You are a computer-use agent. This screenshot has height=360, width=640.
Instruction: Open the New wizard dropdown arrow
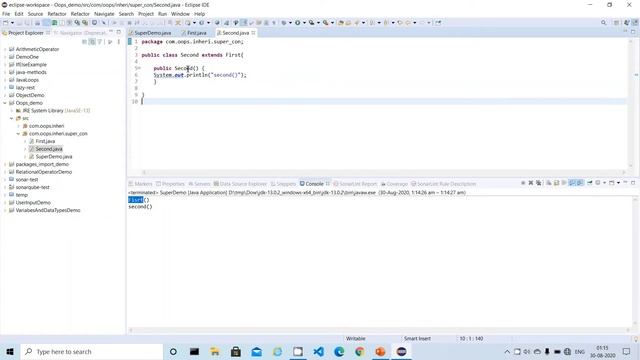pos(12,23)
